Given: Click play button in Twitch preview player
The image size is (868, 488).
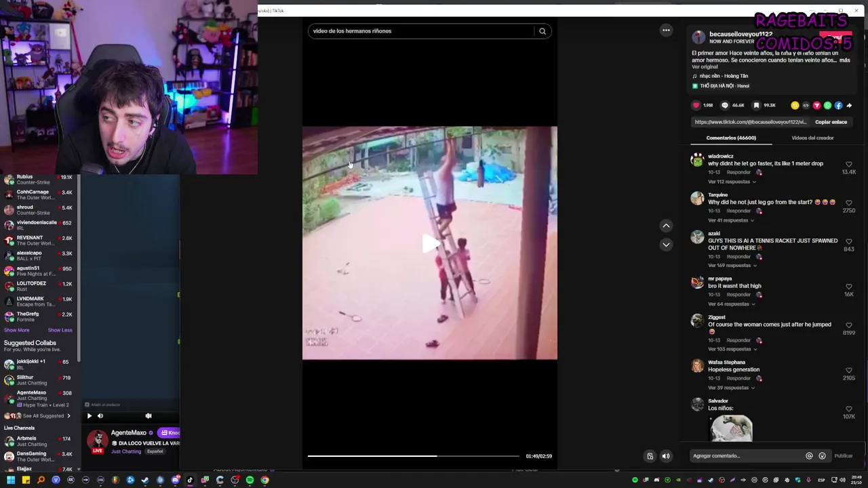Looking at the screenshot, I should click(89, 415).
